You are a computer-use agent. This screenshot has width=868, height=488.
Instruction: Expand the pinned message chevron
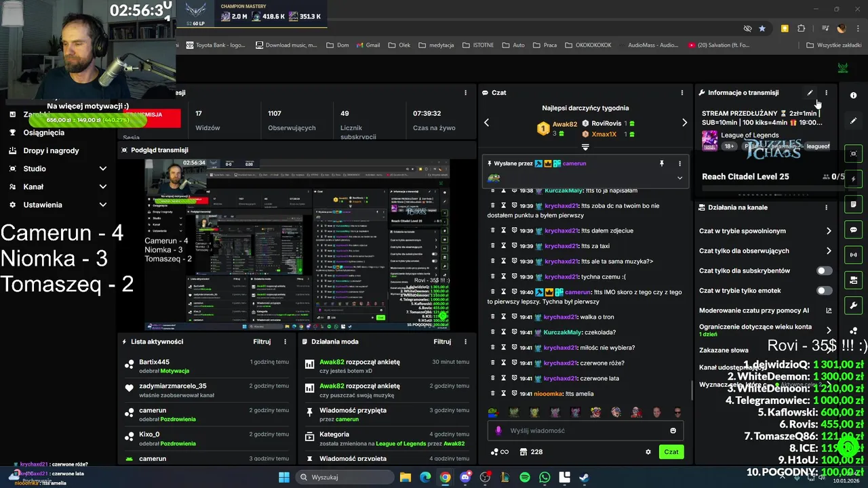(x=679, y=178)
